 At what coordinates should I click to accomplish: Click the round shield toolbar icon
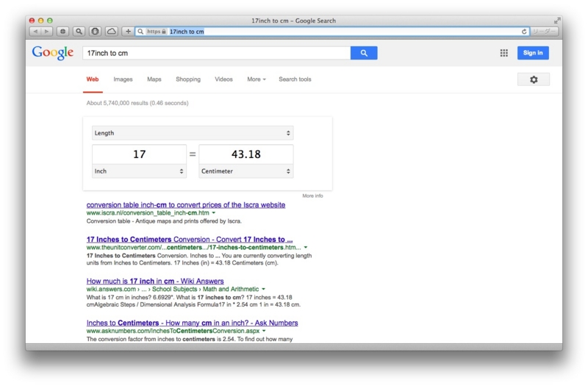click(x=95, y=32)
